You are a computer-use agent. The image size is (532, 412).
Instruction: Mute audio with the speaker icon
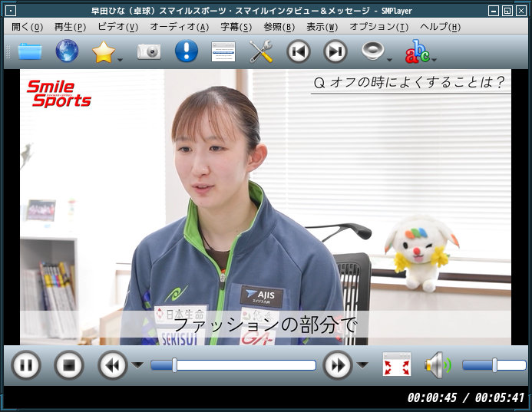pyautogui.click(x=438, y=365)
